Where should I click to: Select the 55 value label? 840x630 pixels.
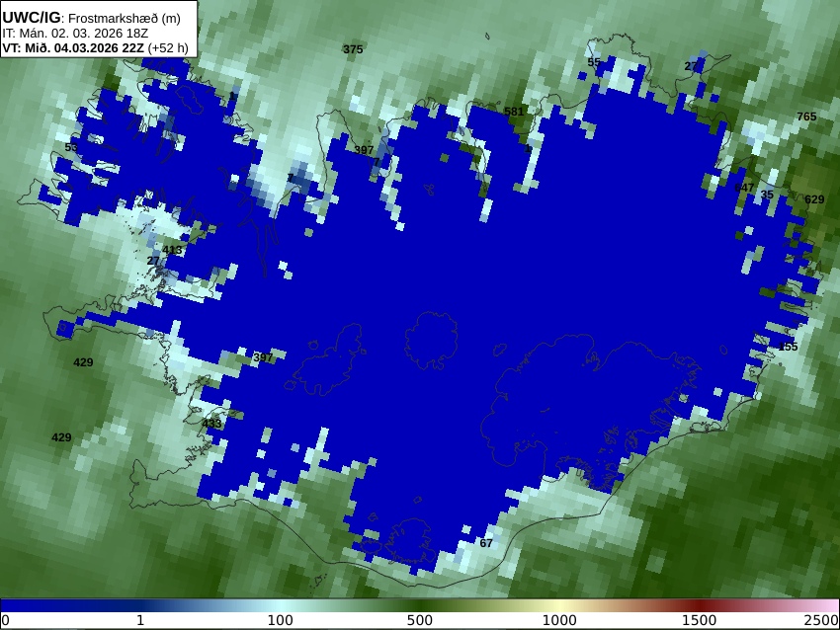click(594, 62)
